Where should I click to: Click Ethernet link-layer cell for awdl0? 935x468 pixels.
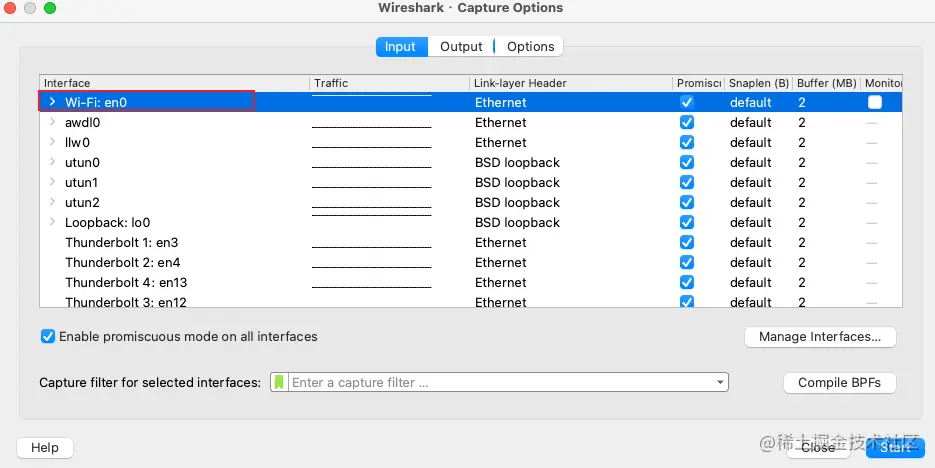tap(500, 122)
